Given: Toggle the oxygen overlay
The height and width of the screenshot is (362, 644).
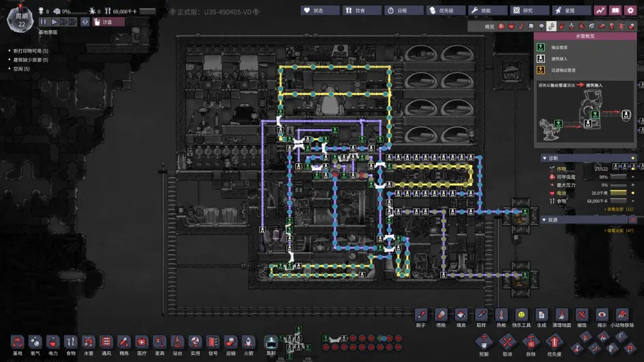Looking at the screenshot, I should (x=501, y=26).
